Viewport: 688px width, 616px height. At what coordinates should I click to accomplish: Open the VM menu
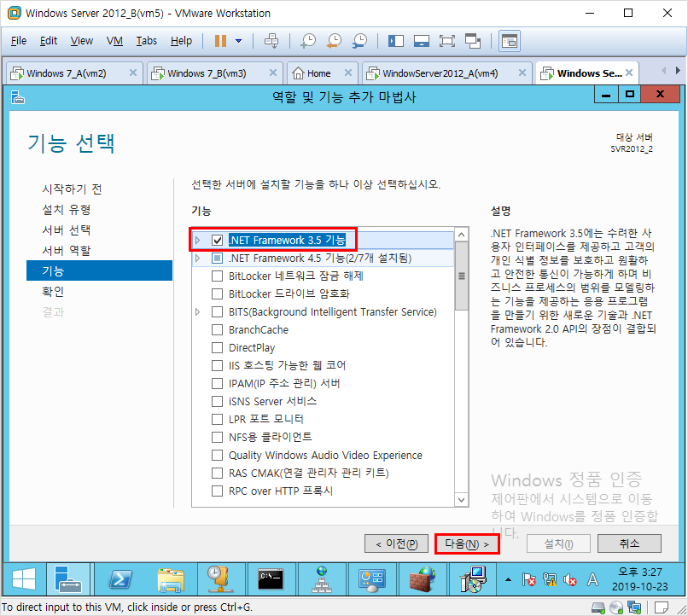[114, 41]
